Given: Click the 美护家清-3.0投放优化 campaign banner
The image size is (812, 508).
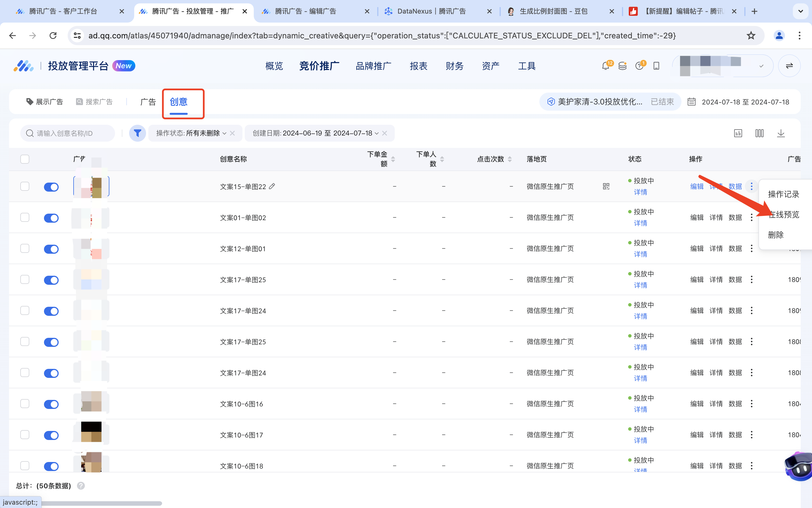Looking at the screenshot, I should point(610,102).
